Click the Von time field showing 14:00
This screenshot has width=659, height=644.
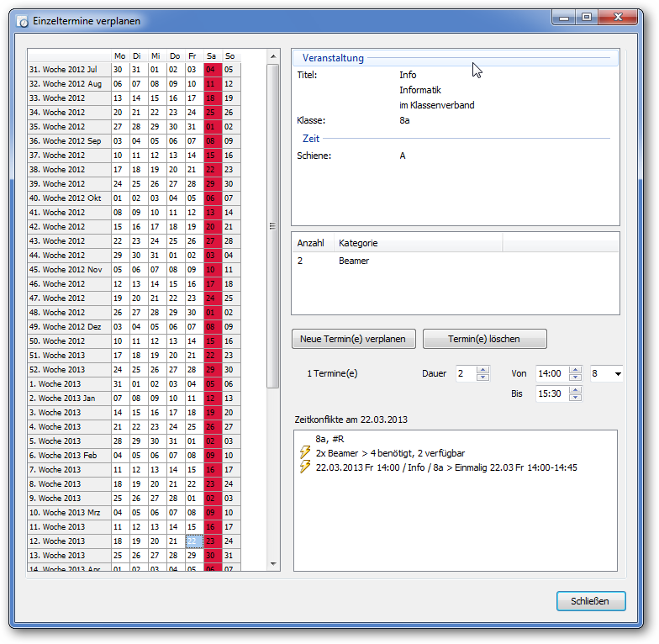551,373
